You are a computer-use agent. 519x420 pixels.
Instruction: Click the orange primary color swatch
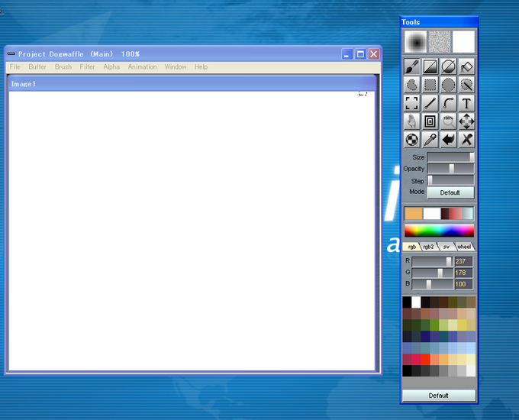[x=414, y=214]
